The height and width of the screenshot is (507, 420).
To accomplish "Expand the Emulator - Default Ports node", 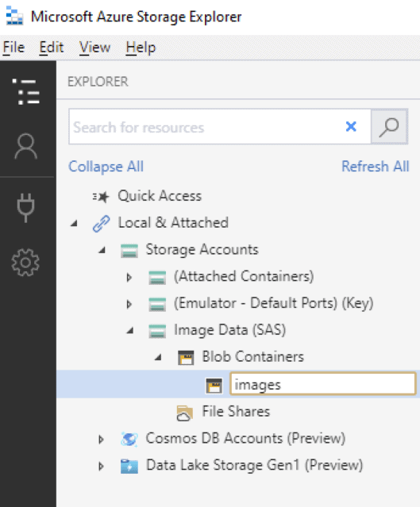I will click(129, 304).
